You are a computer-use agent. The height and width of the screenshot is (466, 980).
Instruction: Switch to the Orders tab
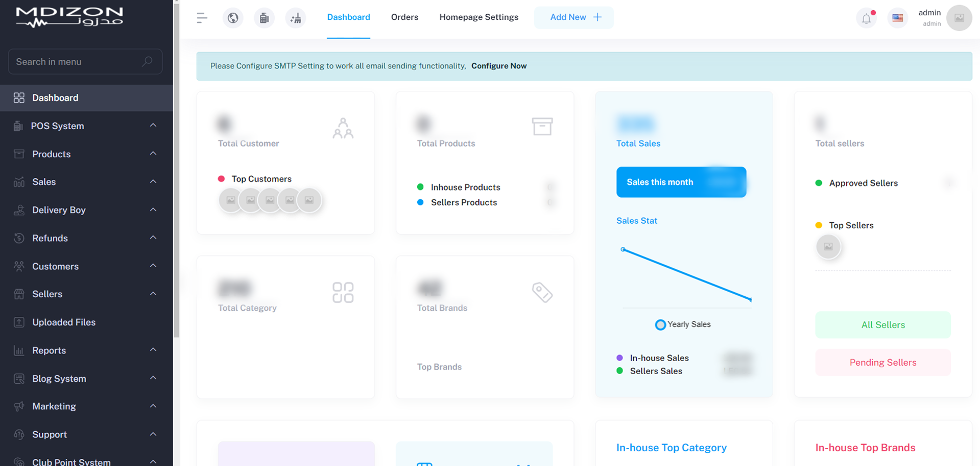click(404, 17)
